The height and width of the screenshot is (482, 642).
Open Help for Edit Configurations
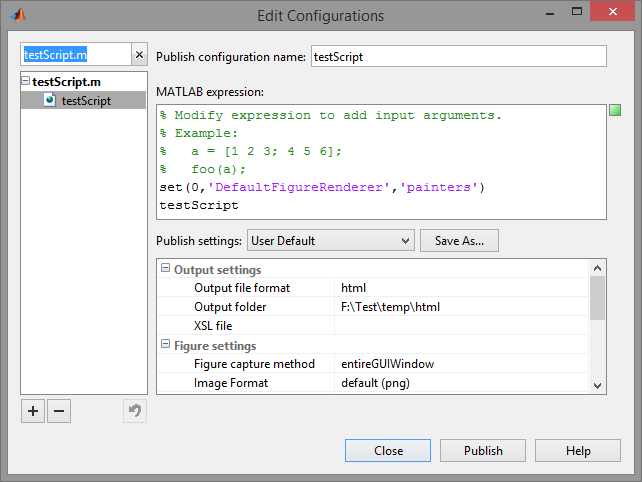point(578,450)
